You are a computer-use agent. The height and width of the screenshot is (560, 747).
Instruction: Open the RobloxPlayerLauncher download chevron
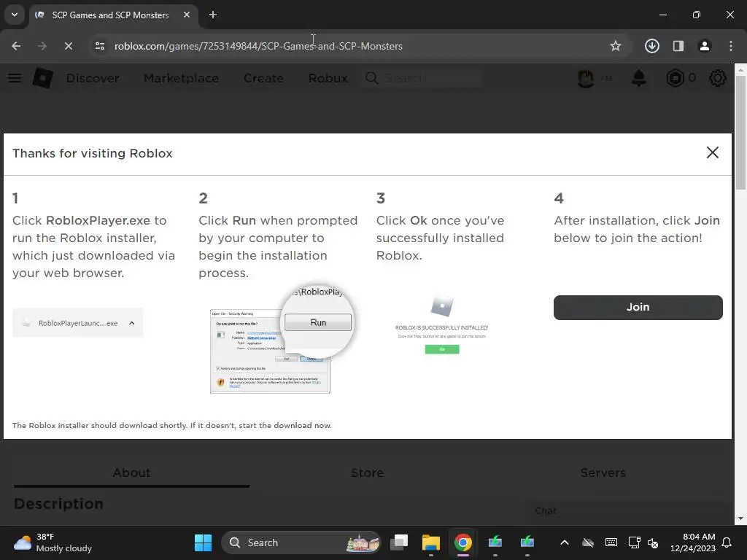pos(131,323)
